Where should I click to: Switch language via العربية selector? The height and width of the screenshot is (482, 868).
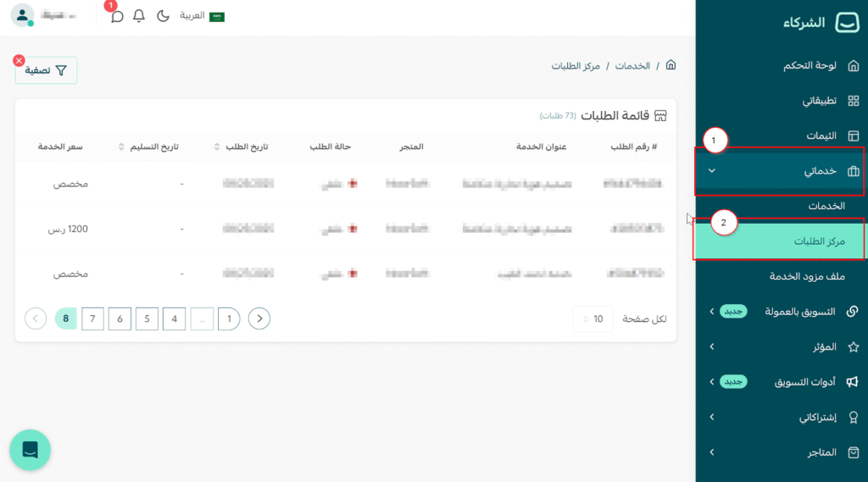(202, 16)
